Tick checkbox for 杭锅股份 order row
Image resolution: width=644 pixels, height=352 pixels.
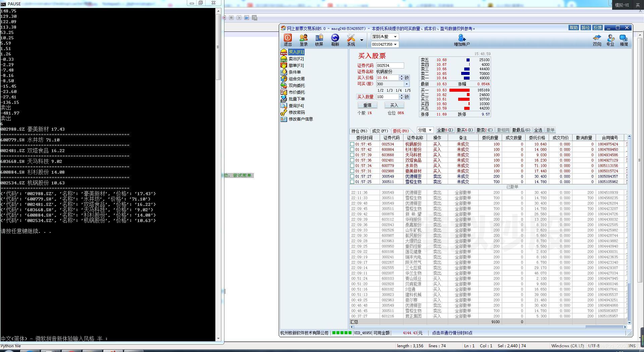(352, 144)
